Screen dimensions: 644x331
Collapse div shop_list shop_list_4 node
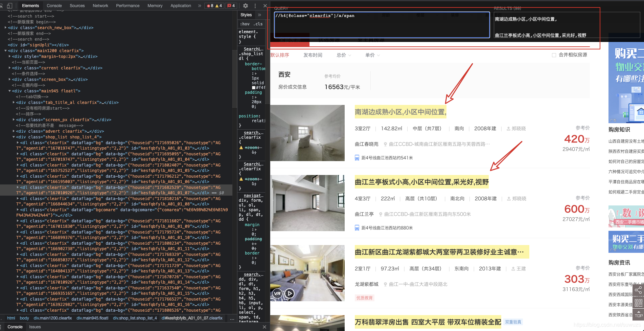click(14, 137)
